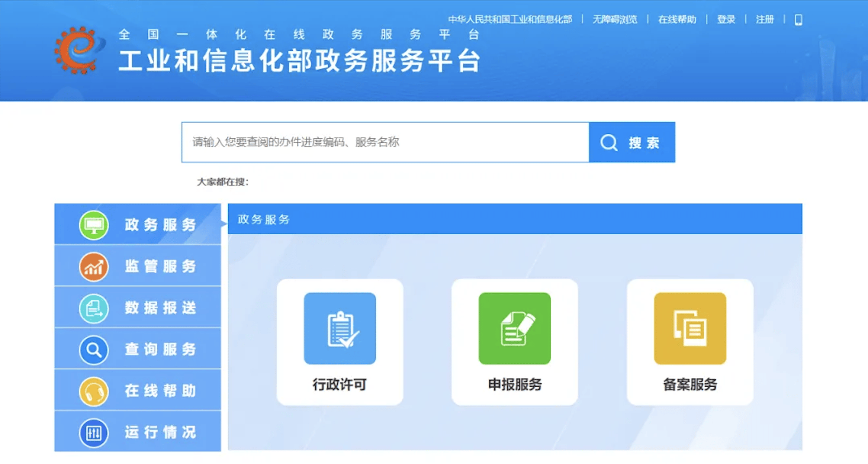Image resolution: width=868 pixels, height=464 pixels.
Task: Open the mobile phone icon in header
Action: [798, 20]
